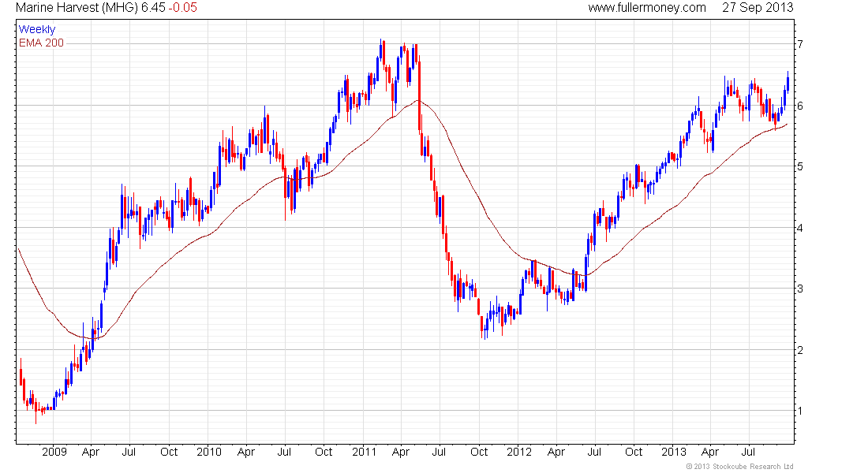Click the Stockcube Research Ltd copyright text
The image size is (868, 473).
pos(739,467)
